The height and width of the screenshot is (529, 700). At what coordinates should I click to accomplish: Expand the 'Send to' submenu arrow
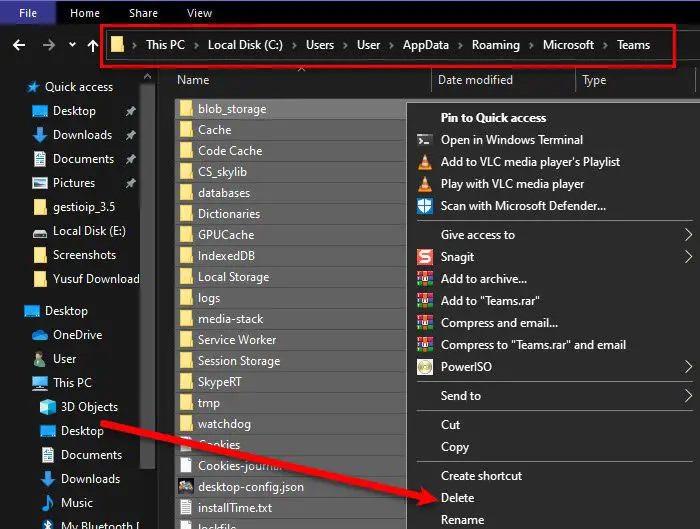click(688, 396)
